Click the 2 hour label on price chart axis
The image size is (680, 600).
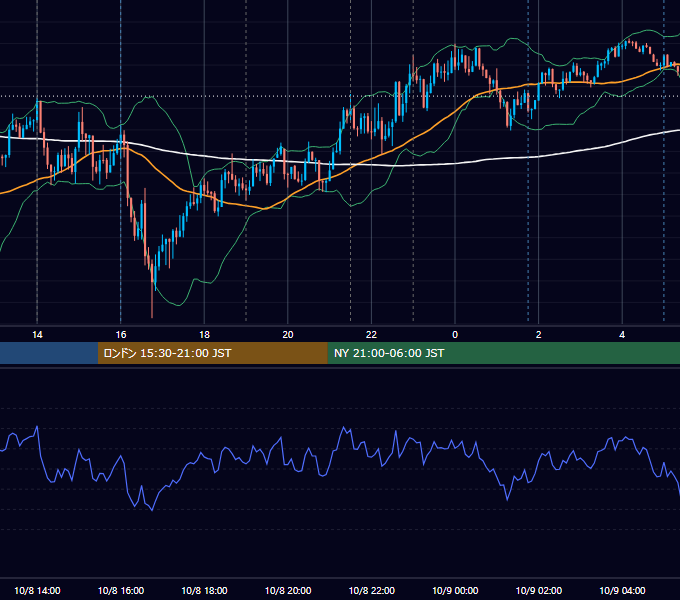pyautogui.click(x=539, y=335)
